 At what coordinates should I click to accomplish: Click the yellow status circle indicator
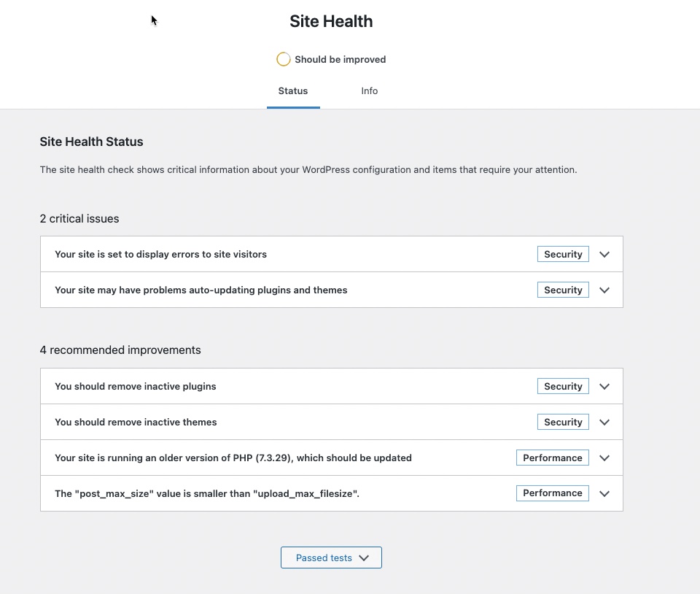pos(284,60)
